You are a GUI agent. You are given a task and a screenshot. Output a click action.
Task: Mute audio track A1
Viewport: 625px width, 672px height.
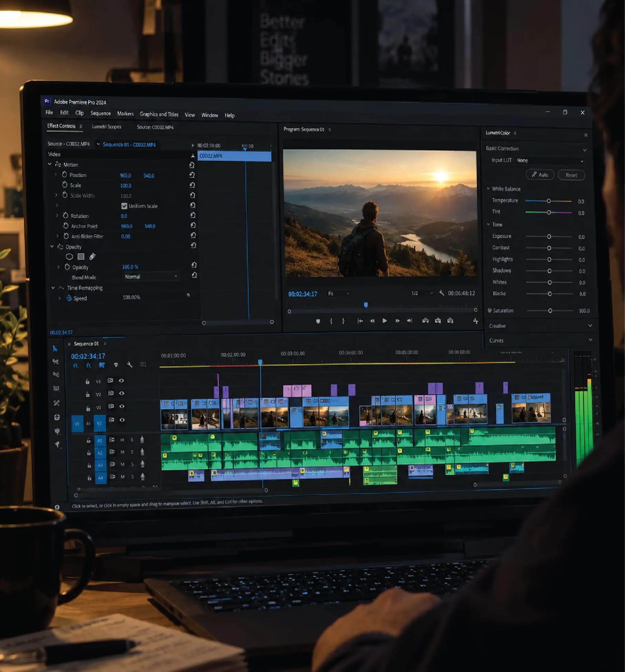point(122,440)
